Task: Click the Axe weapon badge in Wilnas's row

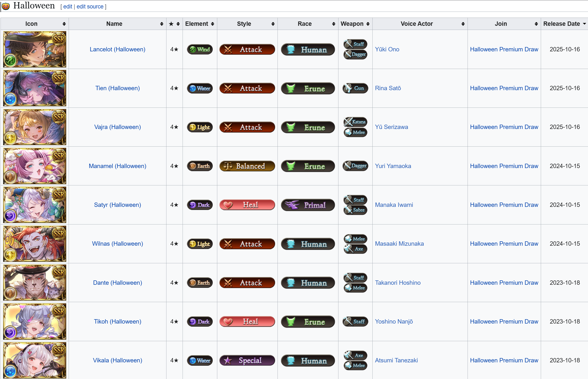Action: [355, 249]
